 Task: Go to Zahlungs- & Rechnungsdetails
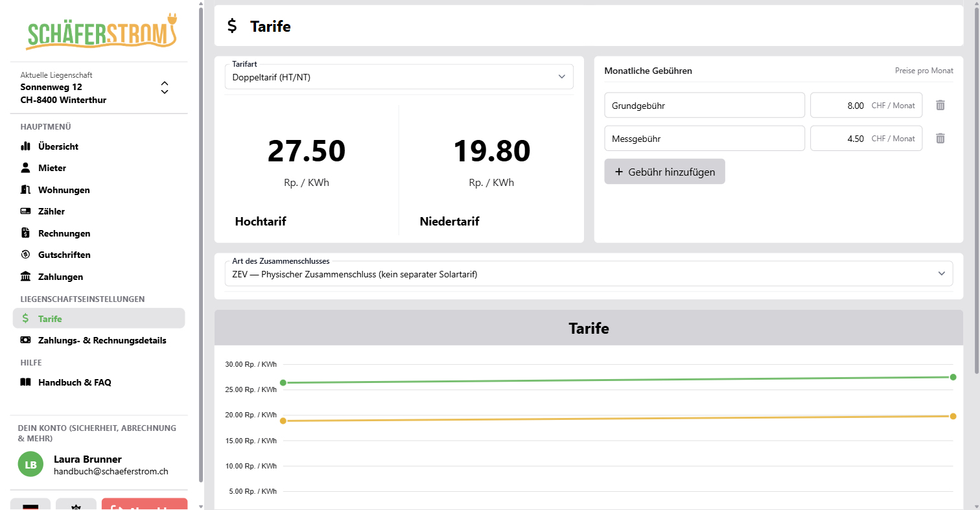(99, 340)
